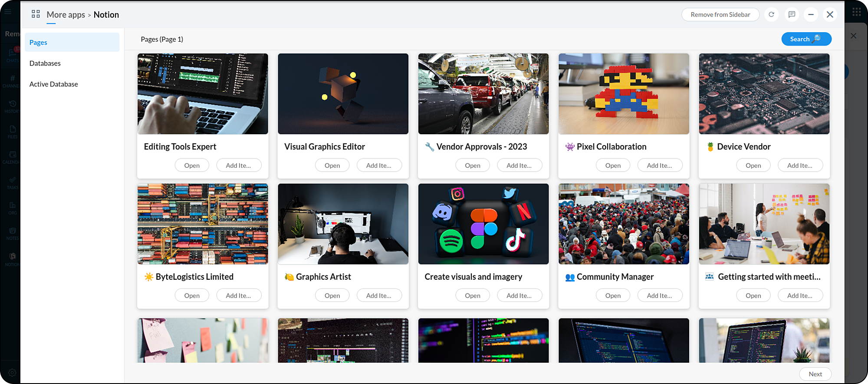Open settings gear in background sidebar
This screenshot has width=868, height=384.
tap(12, 373)
